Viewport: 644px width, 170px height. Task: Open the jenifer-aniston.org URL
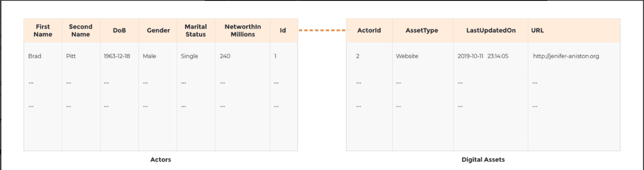click(x=566, y=56)
